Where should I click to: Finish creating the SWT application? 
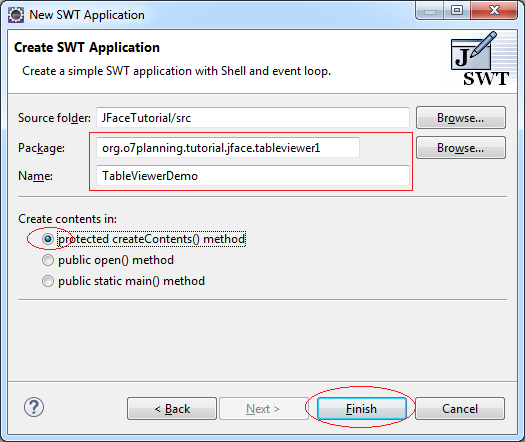362,409
